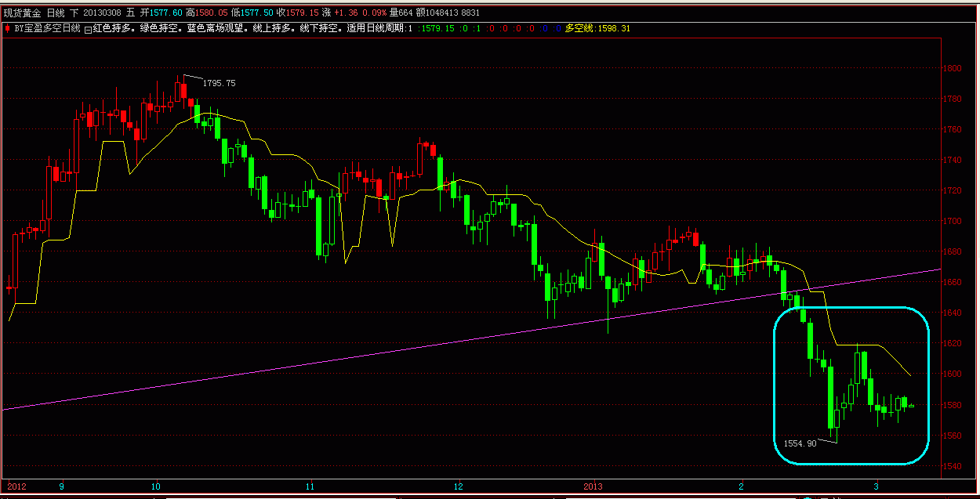Click the 多空线:1598.31 indicator value
The width and height of the screenshot is (980, 499).
coord(597,28)
